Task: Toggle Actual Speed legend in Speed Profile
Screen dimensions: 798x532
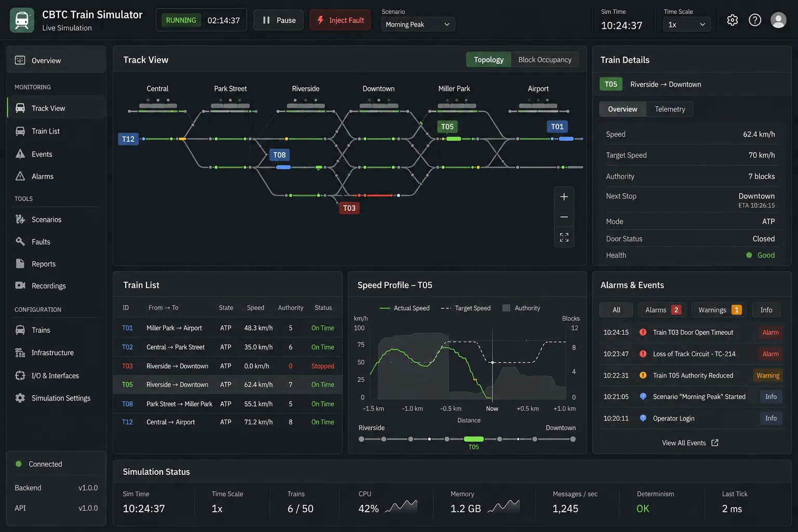Action: (404, 308)
